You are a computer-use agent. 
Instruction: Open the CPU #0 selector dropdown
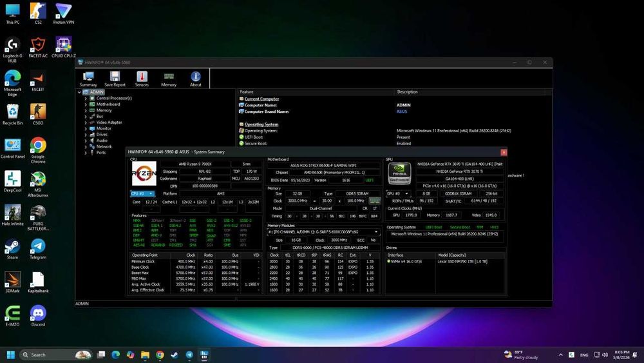(x=142, y=193)
